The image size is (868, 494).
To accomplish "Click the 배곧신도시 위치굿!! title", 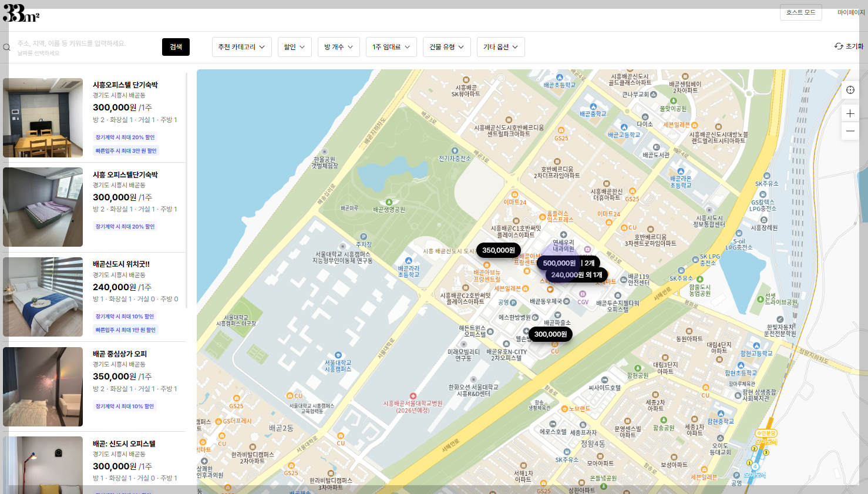I will (x=121, y=264).
